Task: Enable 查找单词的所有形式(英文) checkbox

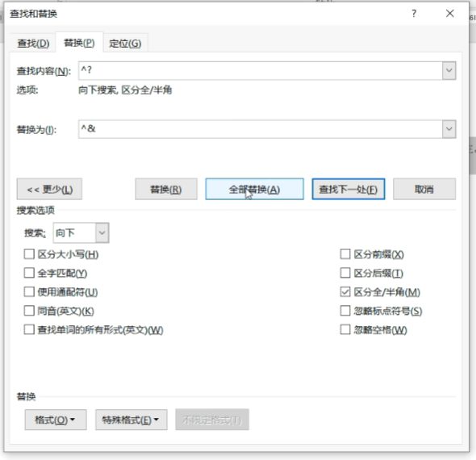Action: (x=29, y=329)
